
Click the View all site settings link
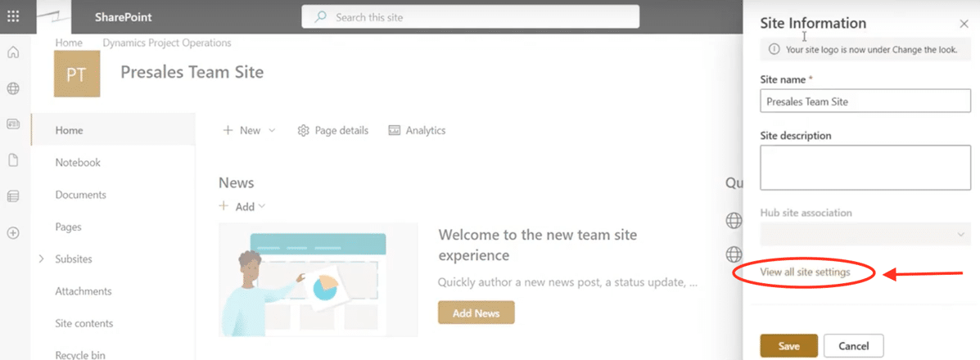805,272
